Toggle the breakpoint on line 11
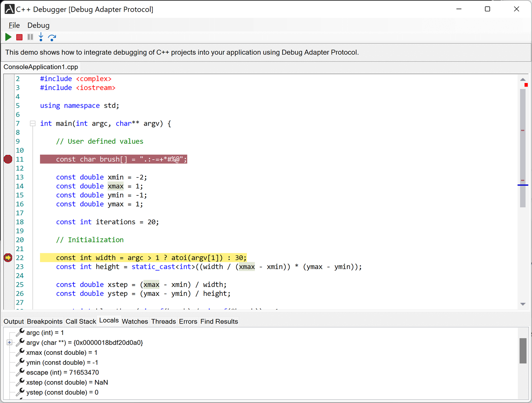This screenshot has height=403, width=532. (x=7, y=159)
